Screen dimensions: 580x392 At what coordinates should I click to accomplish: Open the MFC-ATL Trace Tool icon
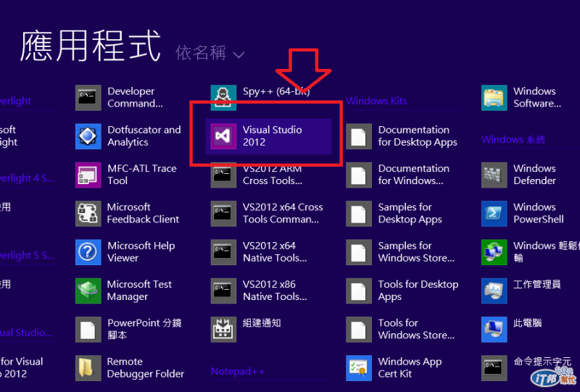click(x=88, y=175)
